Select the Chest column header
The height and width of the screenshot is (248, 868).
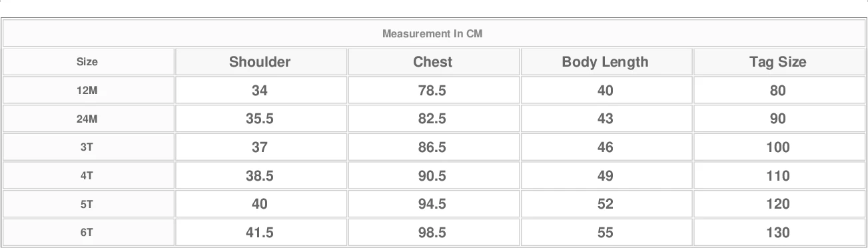(x=432, y=62)
